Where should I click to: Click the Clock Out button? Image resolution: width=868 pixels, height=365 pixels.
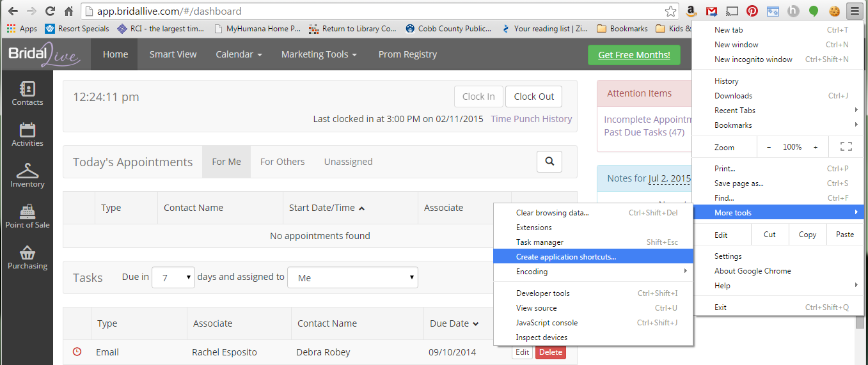click(x=534, y=97)
